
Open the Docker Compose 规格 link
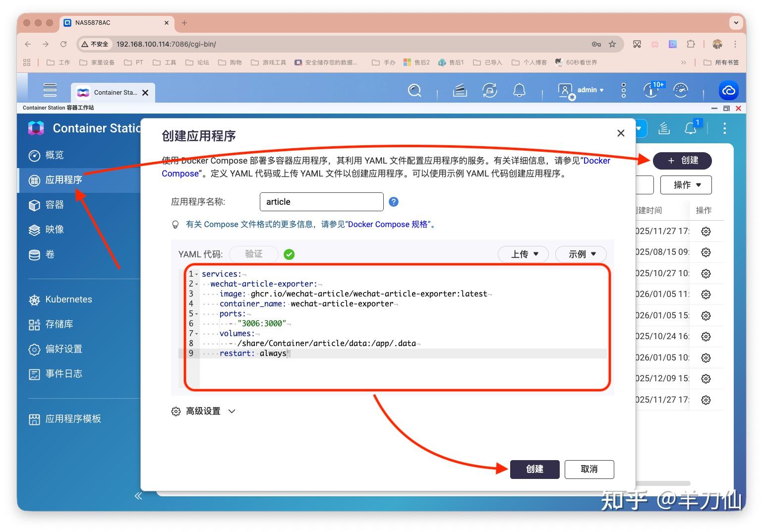pyautogui.click(x=390, y=224)
